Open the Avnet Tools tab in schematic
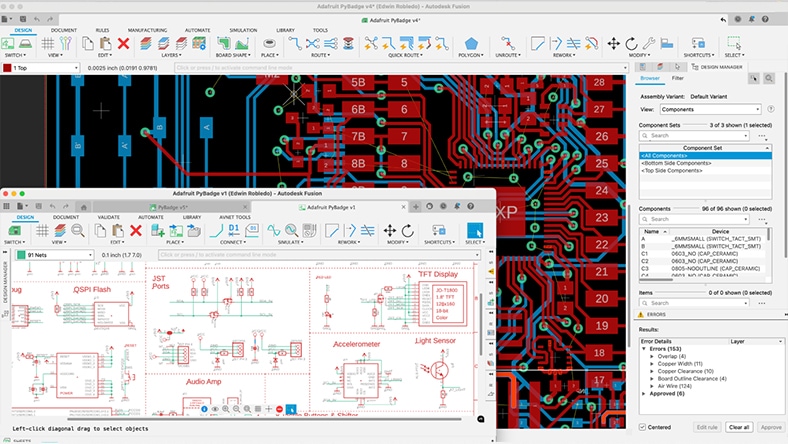The image size is (788, 444). [x=235, y=217]
